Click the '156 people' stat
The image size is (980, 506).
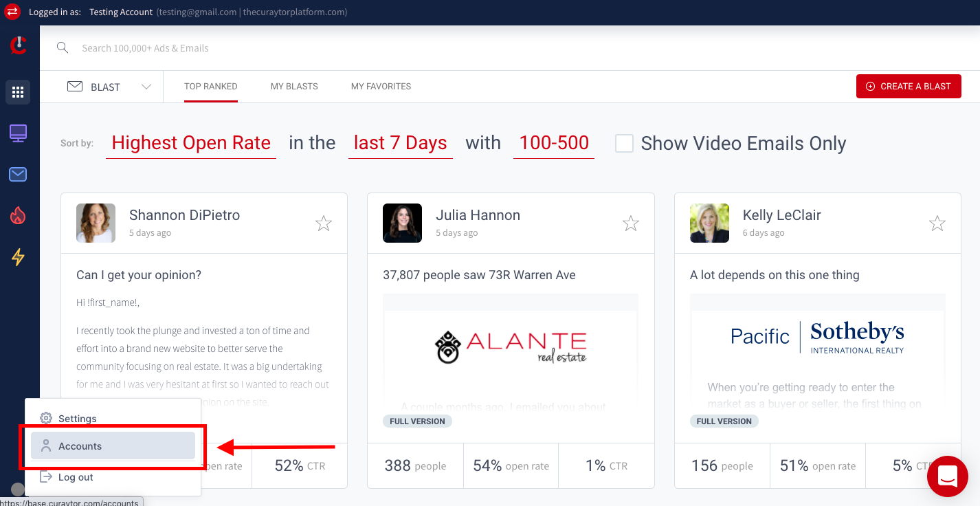[722, 465]
